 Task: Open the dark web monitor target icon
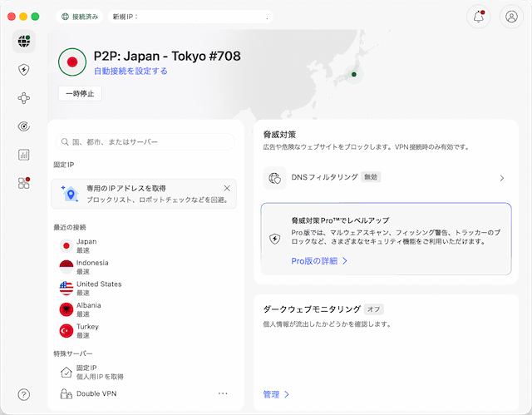[x=24, y=126]
